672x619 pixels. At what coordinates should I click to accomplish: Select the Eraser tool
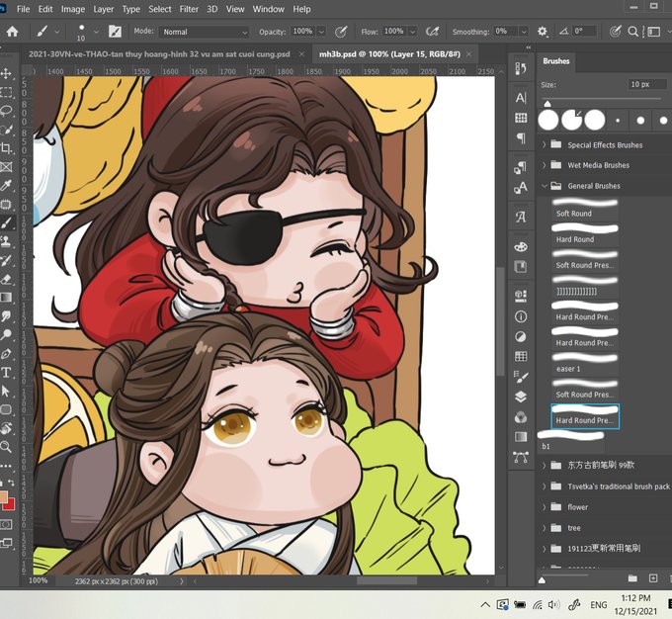(6, 279)
